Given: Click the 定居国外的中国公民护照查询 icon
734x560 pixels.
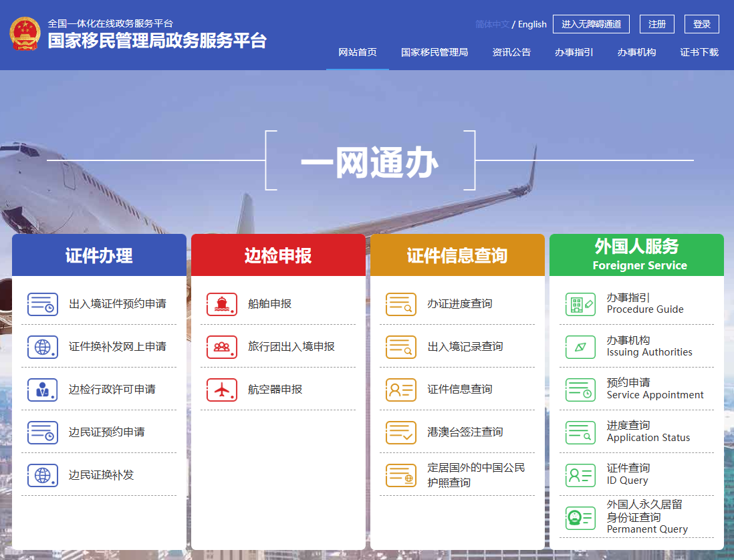Looking at the screenshot, I should [x=401, y=475].
